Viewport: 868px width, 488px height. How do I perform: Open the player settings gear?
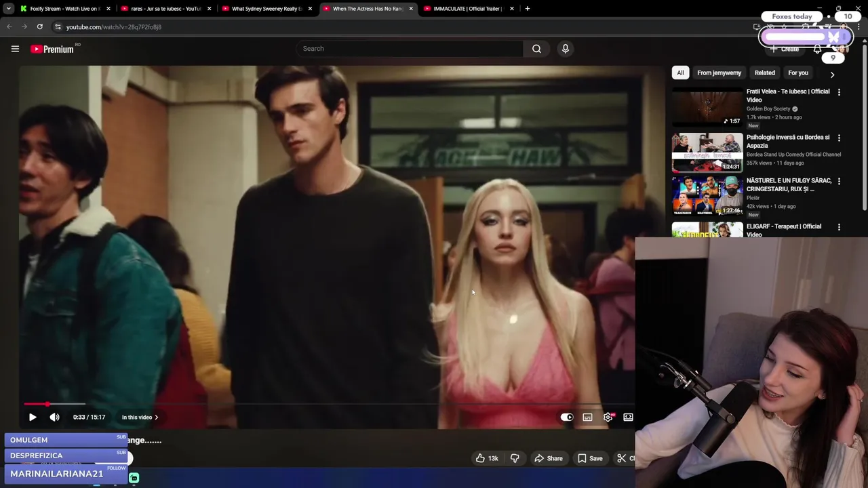tap(608, 418)
